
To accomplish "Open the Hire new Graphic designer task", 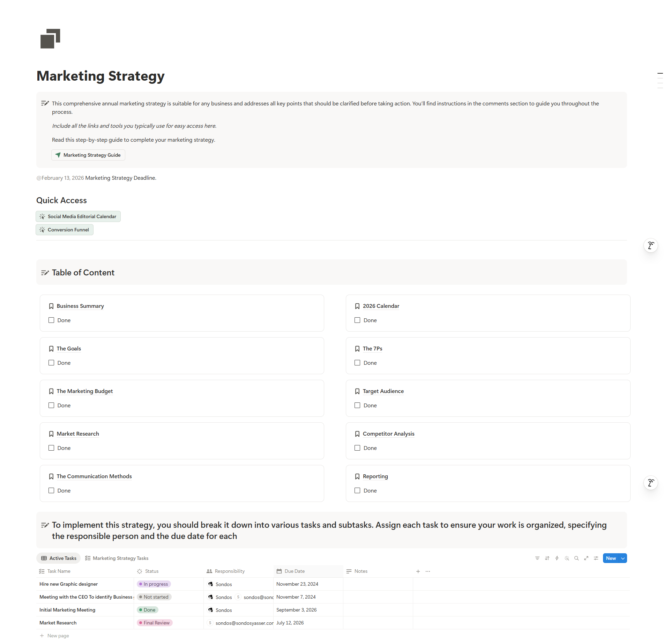I will pyautogui.click(x=68, y=584).
